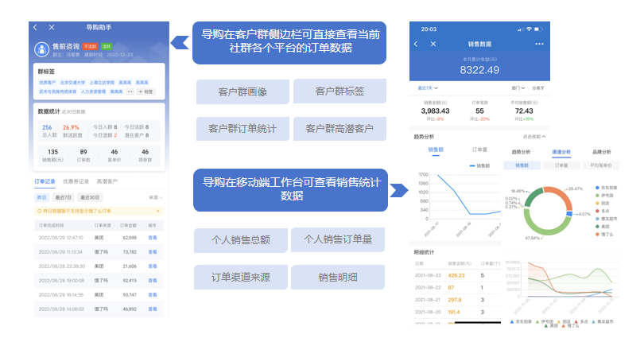Click the 个人销售总额 feature box

241,240
